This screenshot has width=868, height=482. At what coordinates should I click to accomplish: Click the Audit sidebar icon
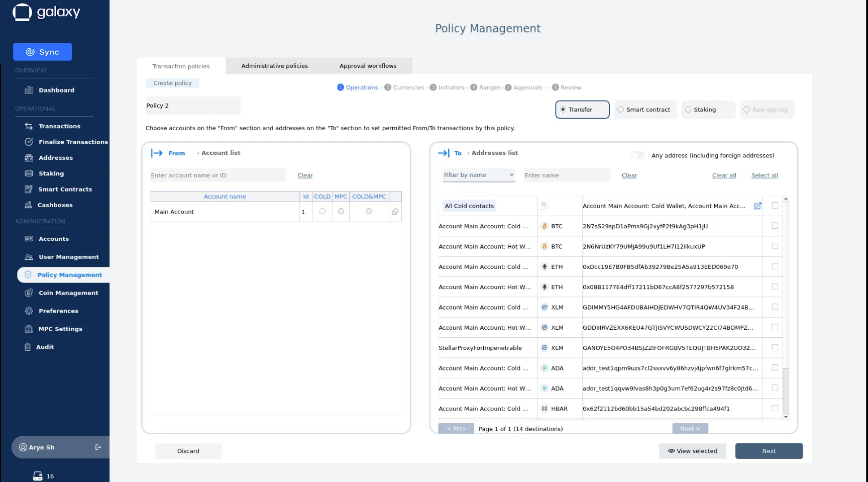coord(28,347)
